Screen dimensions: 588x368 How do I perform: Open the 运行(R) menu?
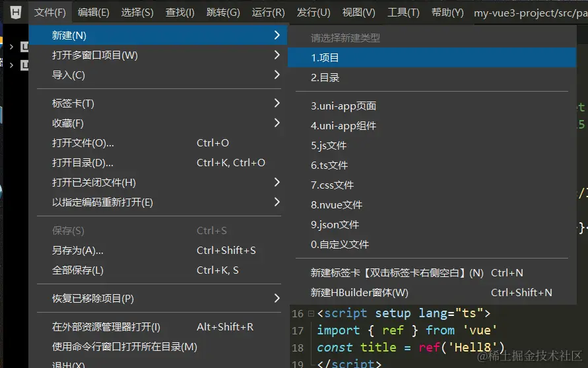[268, 13]
